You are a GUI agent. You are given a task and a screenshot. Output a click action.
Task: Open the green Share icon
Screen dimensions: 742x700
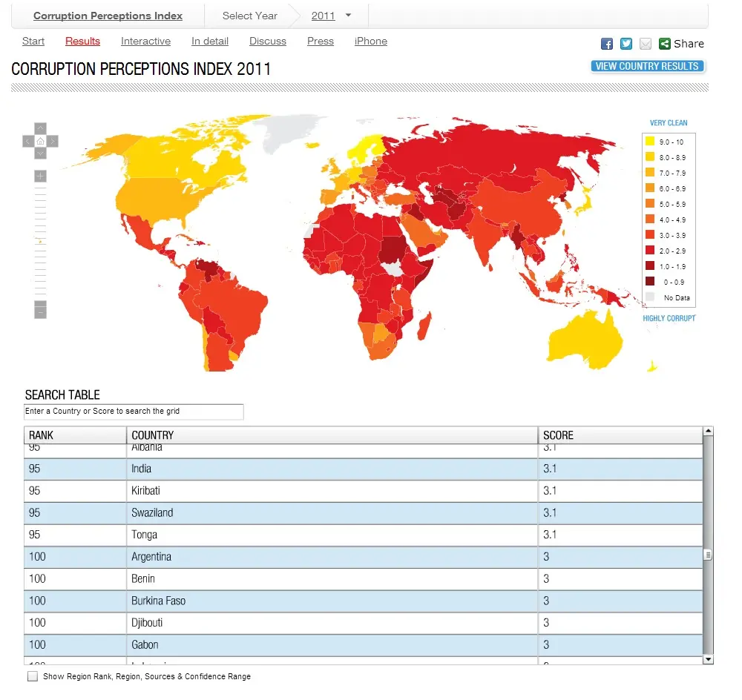coord(664,44)
